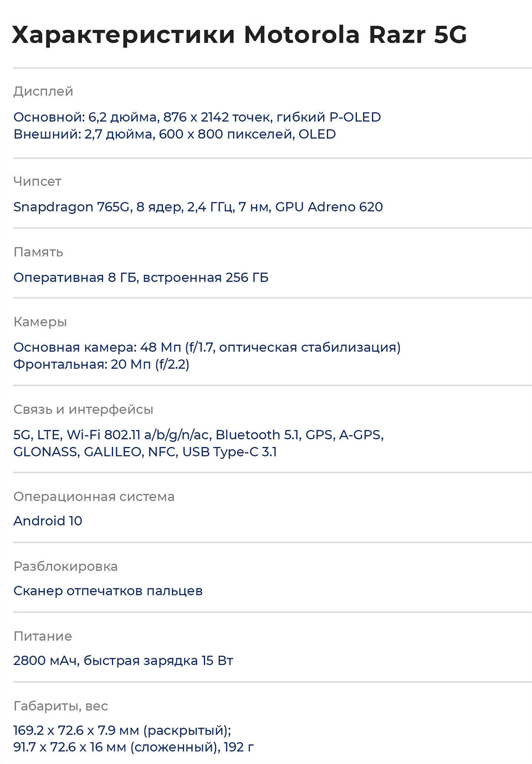Click the Чипсет section label
Viewport: 532px width, 764px height.
tap(37, 181)
